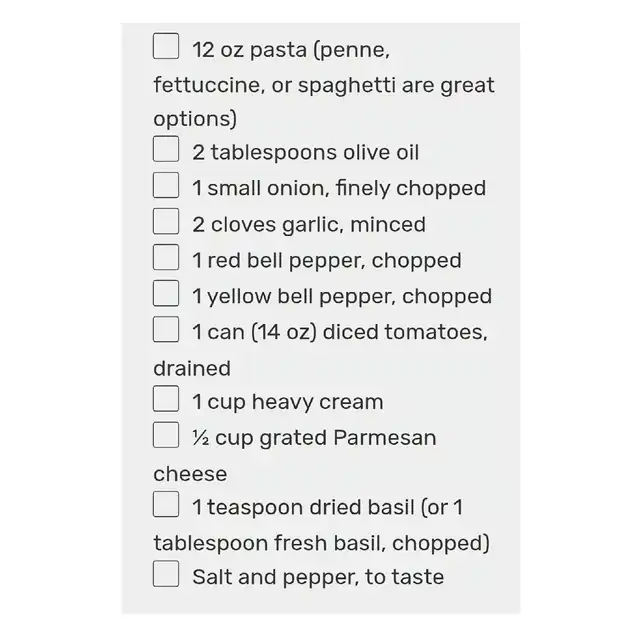The width and height of the screenshot is (640, 640).
Task: Check the 12 oz pasta checkbox
Action: pyautogui.click(x=166, y=46)
